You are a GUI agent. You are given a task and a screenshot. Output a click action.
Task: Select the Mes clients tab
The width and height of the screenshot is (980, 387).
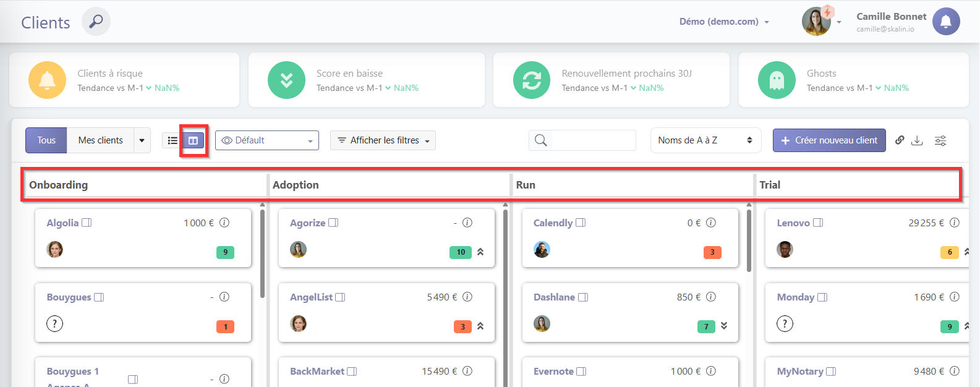[x=100, y=140]
